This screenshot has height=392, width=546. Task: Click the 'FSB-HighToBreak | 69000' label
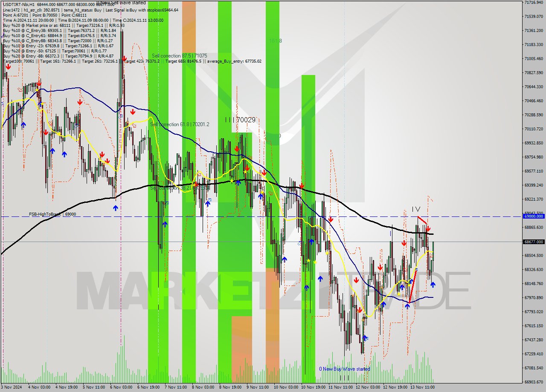point(52,214)
